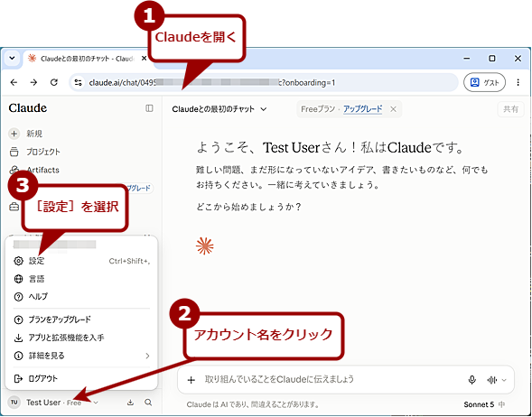Dismiss the Free plan banner with X
Image resolution: width=532 pixels, height=417 pixels.
pos(393,109)
